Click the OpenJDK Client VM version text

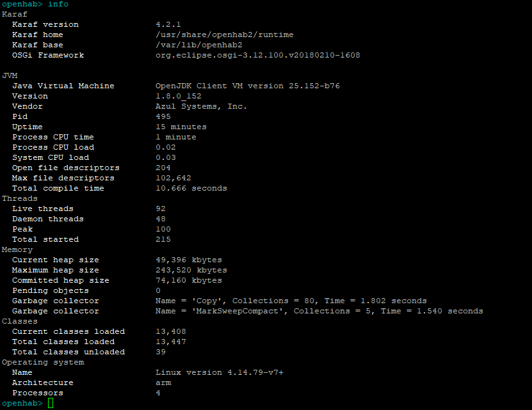coord(247,86)
